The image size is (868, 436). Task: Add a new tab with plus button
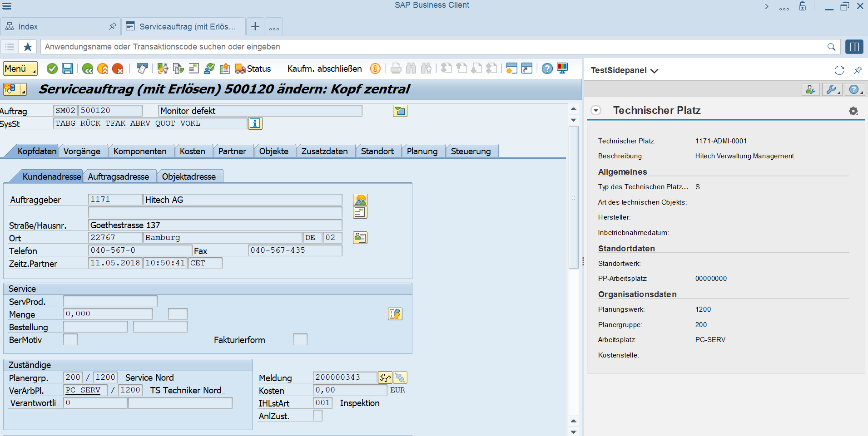tap(255, 27)
